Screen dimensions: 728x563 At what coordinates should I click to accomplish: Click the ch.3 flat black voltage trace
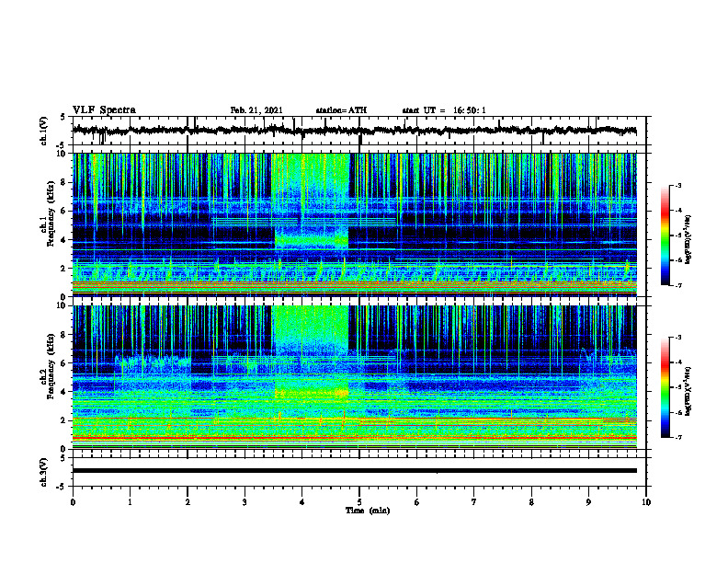[354, 471]
